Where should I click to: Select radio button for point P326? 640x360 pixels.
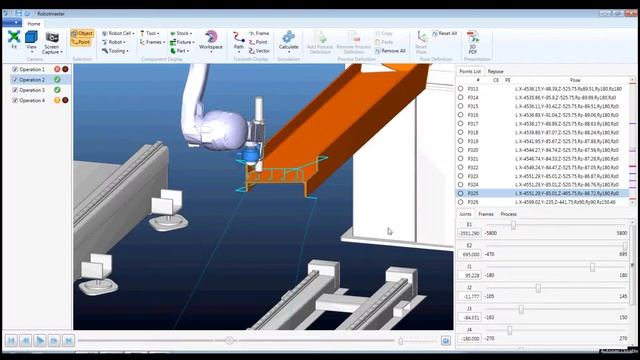tap(460, 202)
